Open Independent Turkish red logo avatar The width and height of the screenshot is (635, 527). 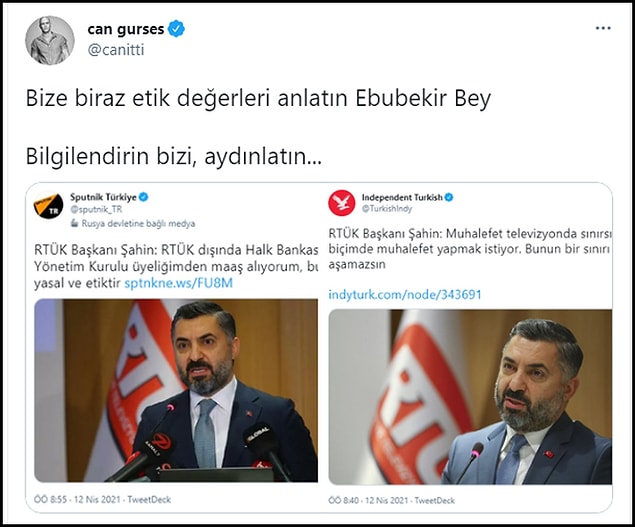pyautogui.click(x=341, y=203)
